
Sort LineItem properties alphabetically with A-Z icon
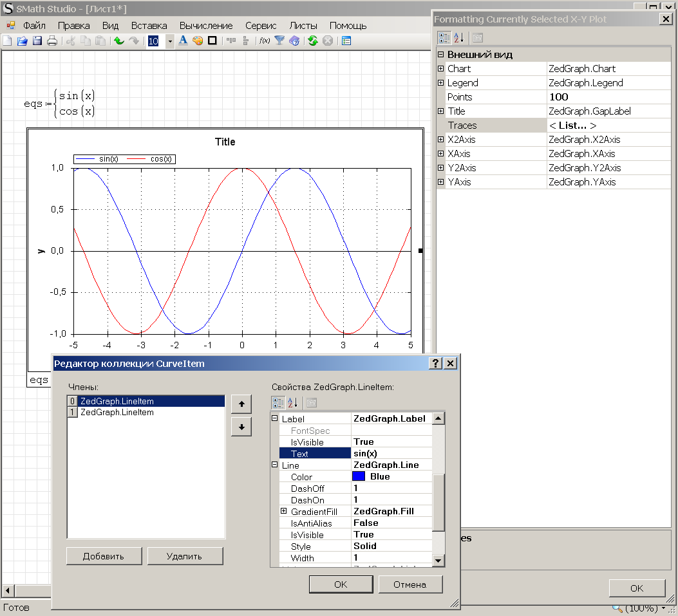coord(294,403)
